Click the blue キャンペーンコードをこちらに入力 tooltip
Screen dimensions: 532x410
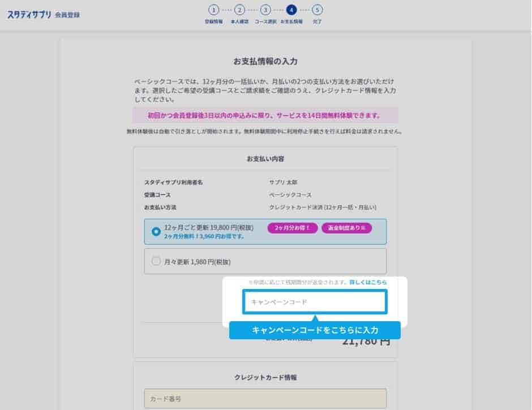(x=315, y=330)
